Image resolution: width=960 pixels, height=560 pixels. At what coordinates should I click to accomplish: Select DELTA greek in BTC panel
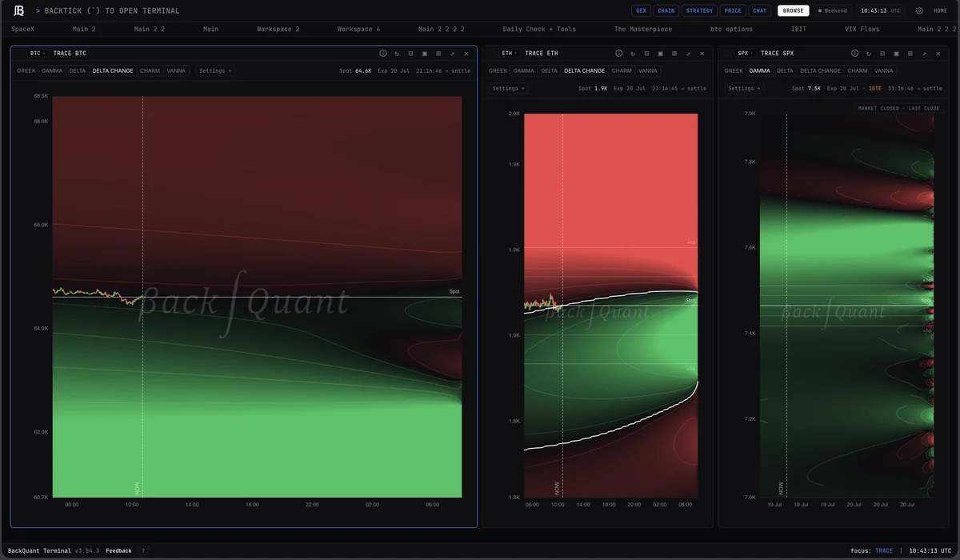[x=78, y=70]
